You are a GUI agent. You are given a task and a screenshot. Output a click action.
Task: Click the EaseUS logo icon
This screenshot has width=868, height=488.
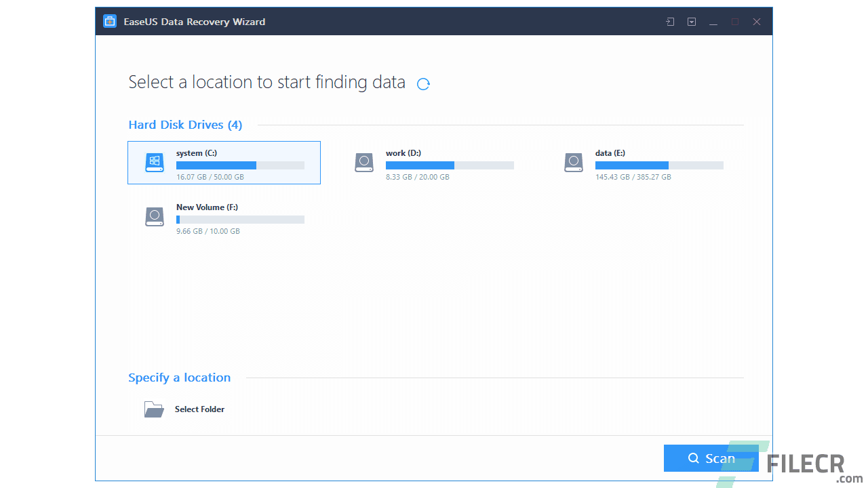[x=109, y=21]
